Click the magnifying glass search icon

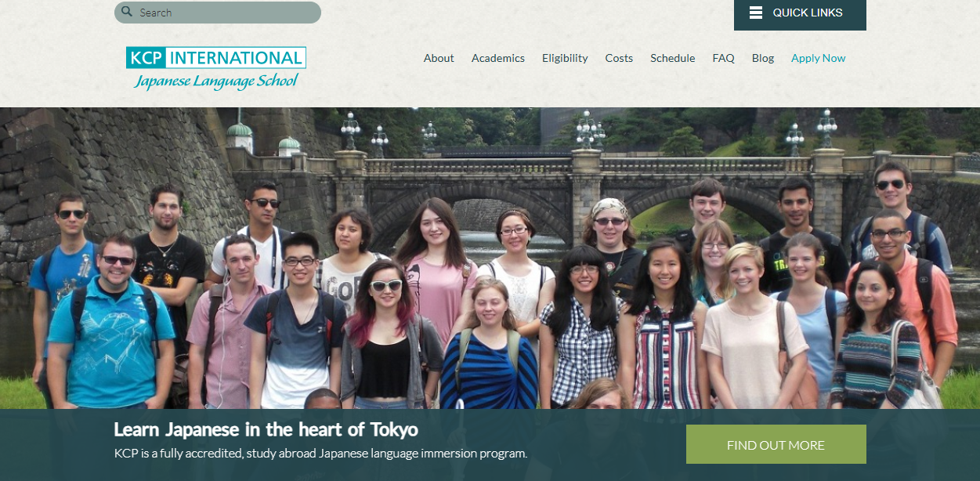click(127, 12)
